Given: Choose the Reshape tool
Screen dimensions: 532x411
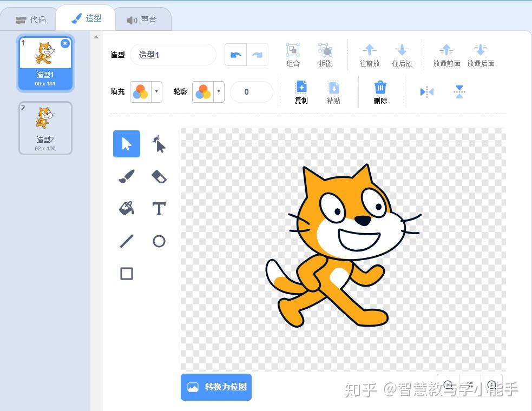Looking at the screenshot, I should point(159,144).
